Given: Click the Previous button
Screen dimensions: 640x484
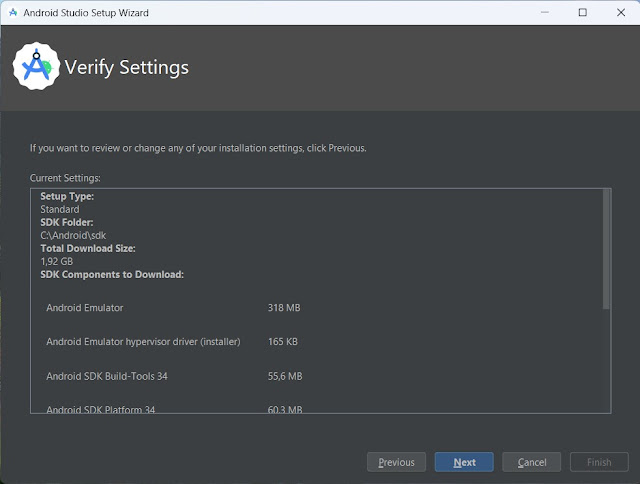Looking at the screenshot, I should click(x=396, y=462).
